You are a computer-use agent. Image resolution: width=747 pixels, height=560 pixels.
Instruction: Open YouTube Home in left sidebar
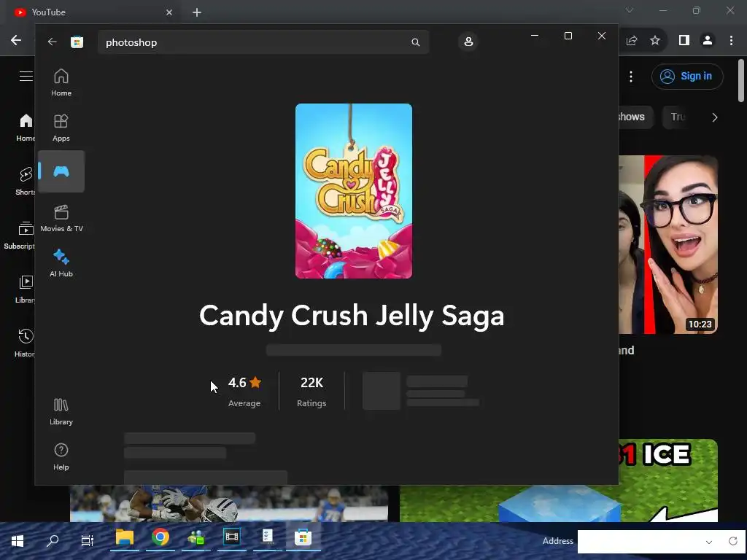[26, 128]
